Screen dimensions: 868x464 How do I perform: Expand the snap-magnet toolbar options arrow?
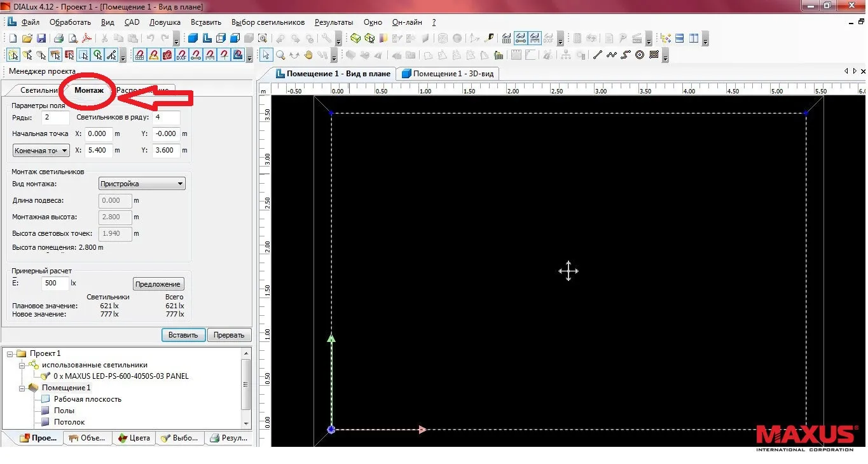(x=249, y=55)
